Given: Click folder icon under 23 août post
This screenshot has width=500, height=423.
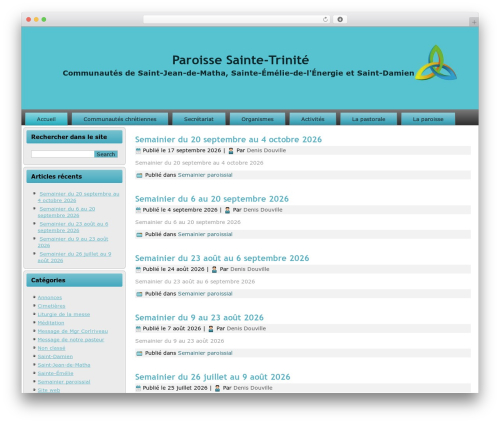Looking at the screenshot, I should point(139,294).
